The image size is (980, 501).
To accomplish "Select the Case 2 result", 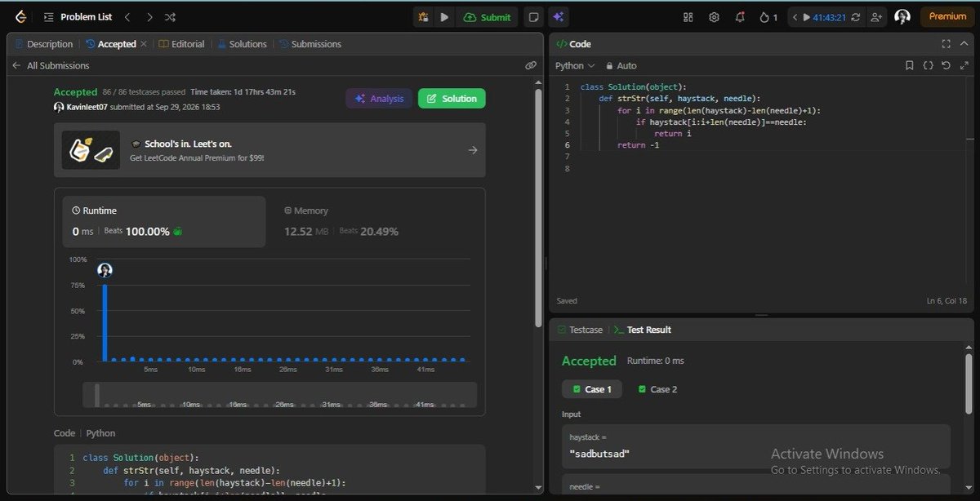I will [x=657, y=389].
